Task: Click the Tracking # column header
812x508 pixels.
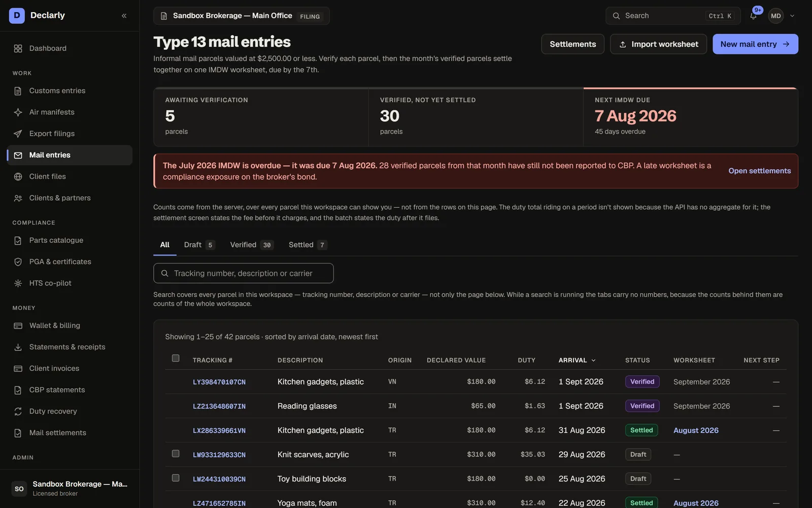Action: (x=212, y=360)
